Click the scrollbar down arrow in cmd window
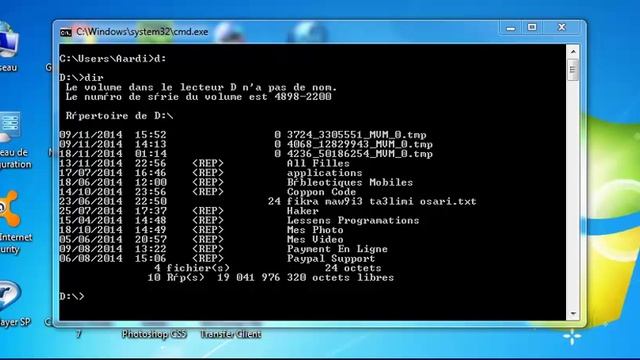Viewport: 640px width, 360px height. coord(573,313)
